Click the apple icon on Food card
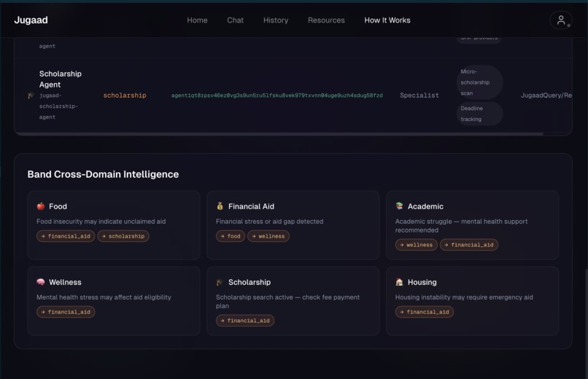 click(41, 206)
